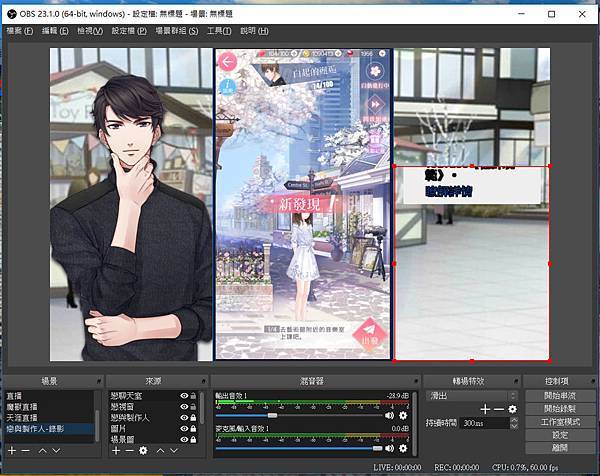
Task: Select the 圖片 source row
Action: (153, 429)
